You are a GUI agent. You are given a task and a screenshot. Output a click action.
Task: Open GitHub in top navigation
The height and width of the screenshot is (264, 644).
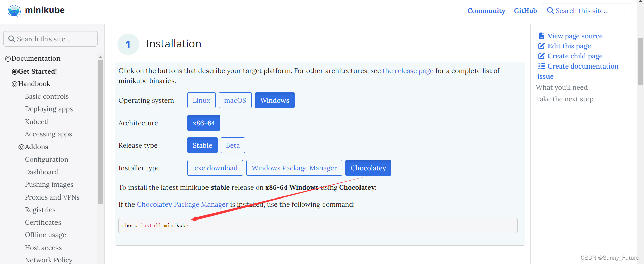[525, 11]
